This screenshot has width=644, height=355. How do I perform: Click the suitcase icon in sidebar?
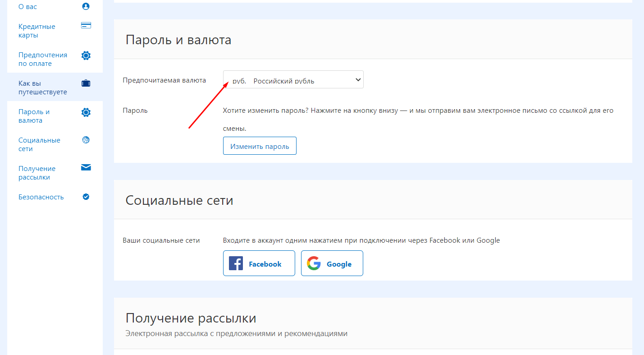86,83
